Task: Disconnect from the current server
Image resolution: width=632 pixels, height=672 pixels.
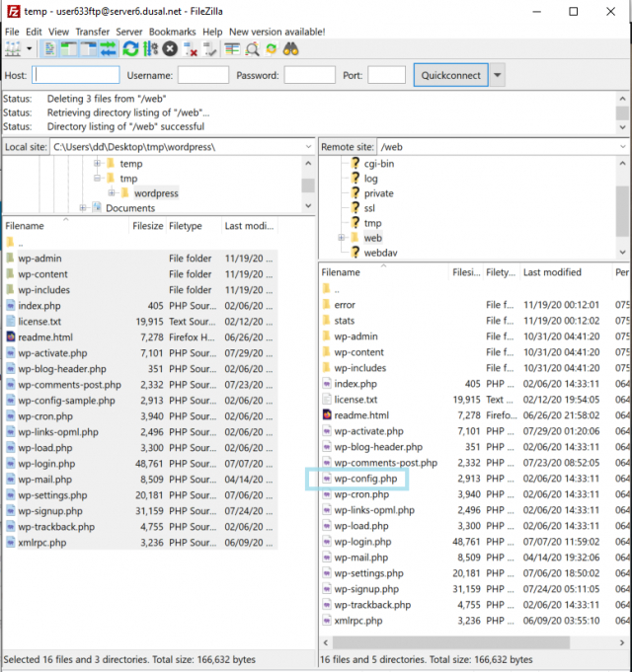Action: click(x=190, y=49)
